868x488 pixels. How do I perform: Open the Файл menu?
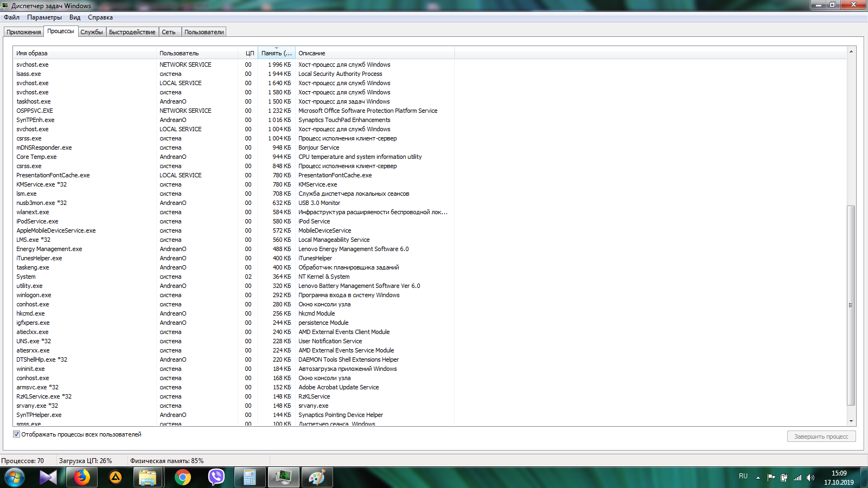[11, 17]
